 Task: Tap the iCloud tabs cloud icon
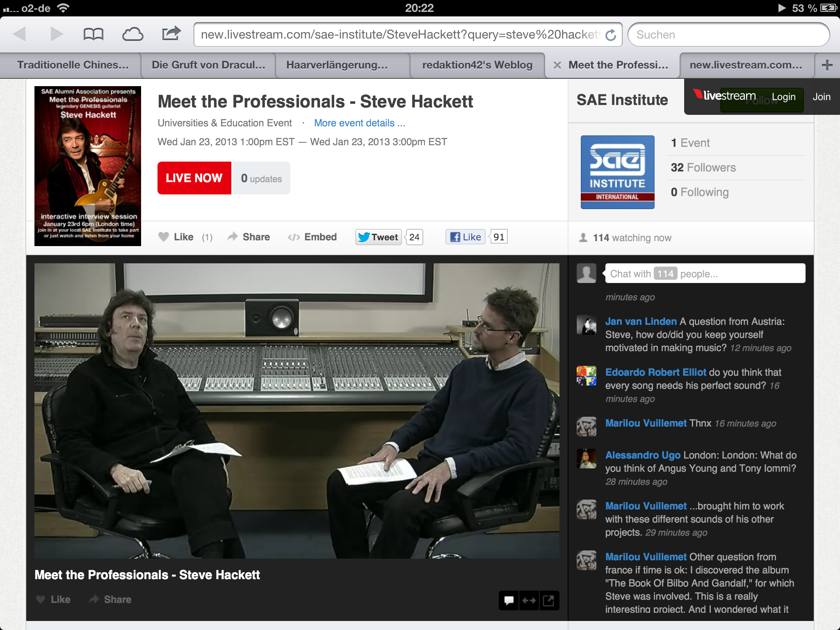coord(132,34)
